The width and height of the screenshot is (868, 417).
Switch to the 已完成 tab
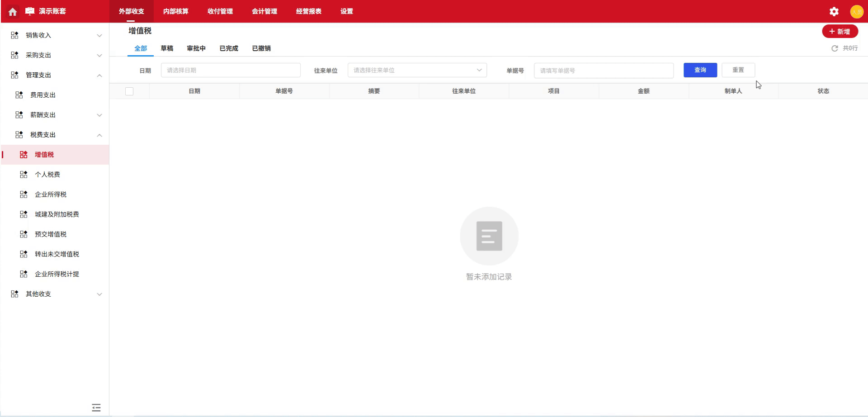[x=228, y=48]
